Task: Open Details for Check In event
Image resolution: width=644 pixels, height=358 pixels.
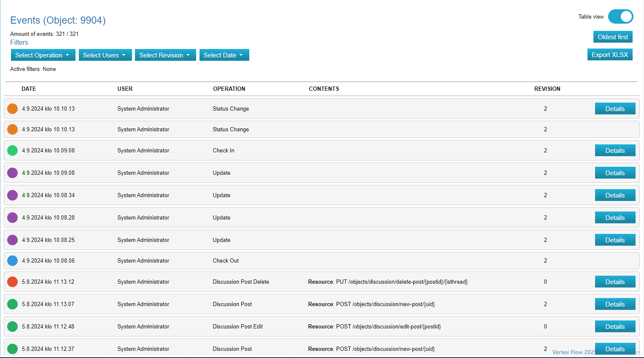Action: tap(614, 150)
